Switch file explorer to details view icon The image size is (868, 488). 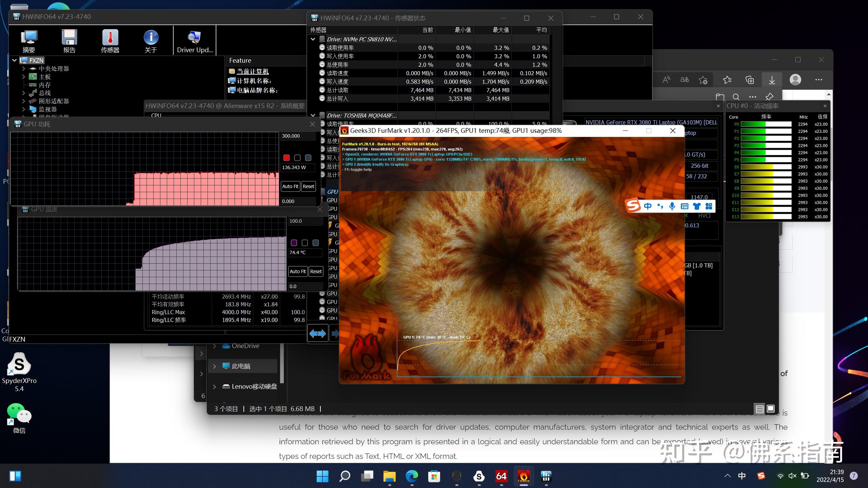759,409
